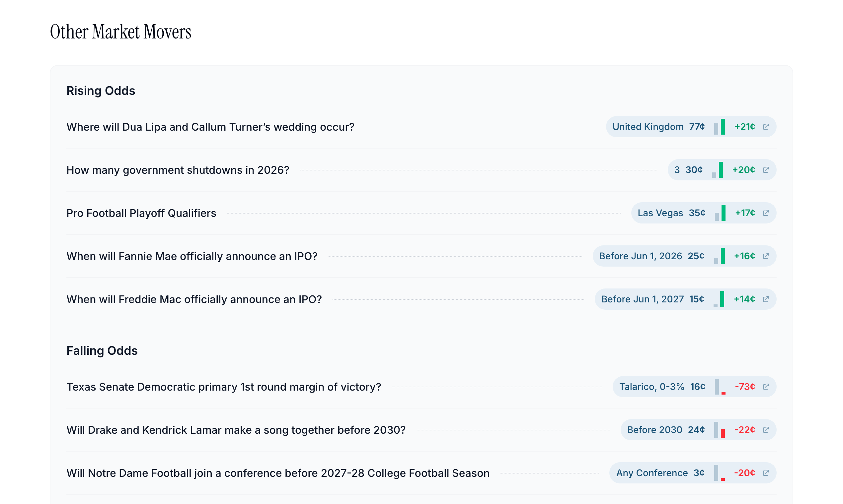843x504 pixels.
Task: Open external link icon for Dua Lipa wedding
Action: point(765,127)
